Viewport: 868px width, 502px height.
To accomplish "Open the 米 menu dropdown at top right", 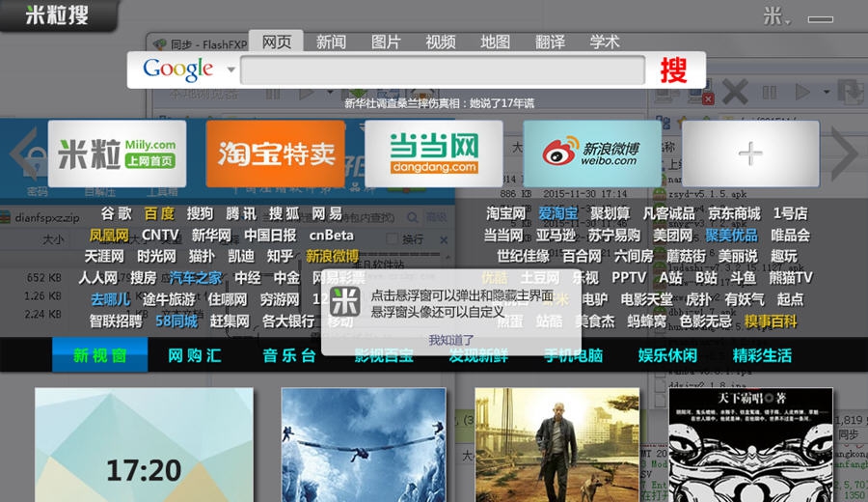I will [x=777, y=16].
